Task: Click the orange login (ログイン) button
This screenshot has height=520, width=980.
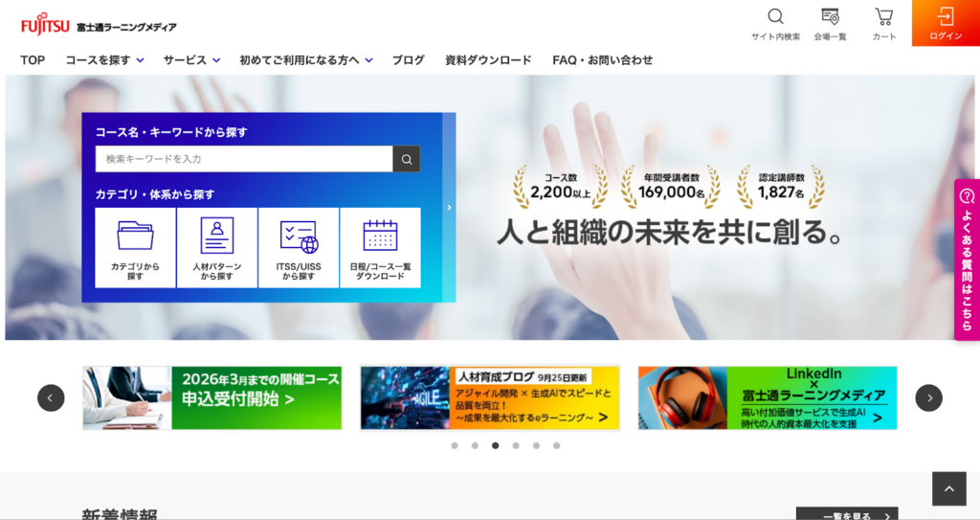Action: [946, 23]
